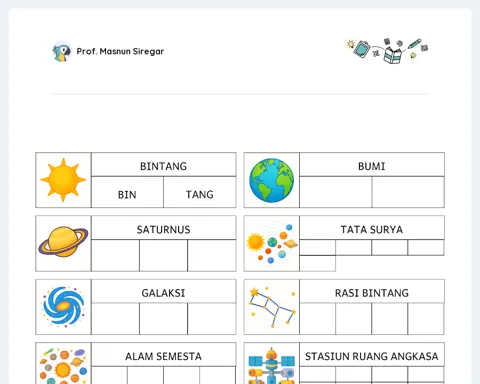Click the constellation image
The height and width of the screenshot is (384, 480).
(x=272, y=307)
